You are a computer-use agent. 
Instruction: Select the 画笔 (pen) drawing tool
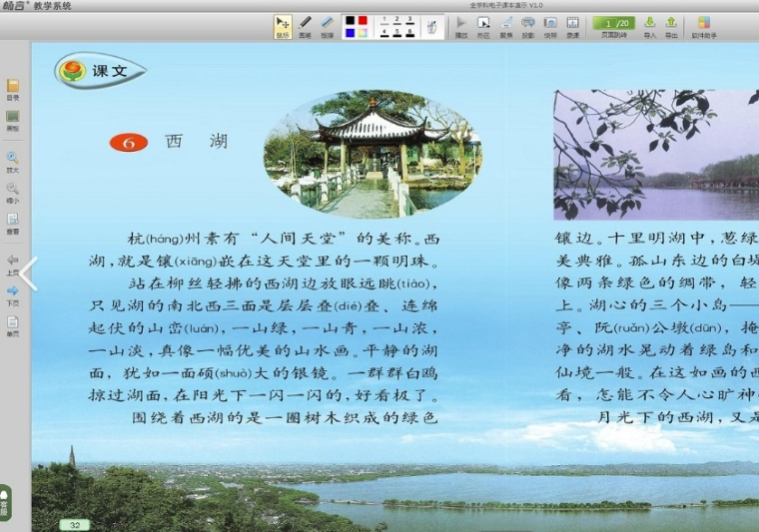[305, 24]
